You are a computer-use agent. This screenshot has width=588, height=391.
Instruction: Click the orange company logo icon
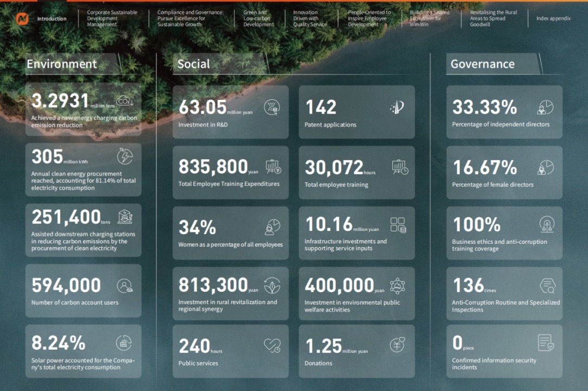pyautogui.click(x=22, y=18)
